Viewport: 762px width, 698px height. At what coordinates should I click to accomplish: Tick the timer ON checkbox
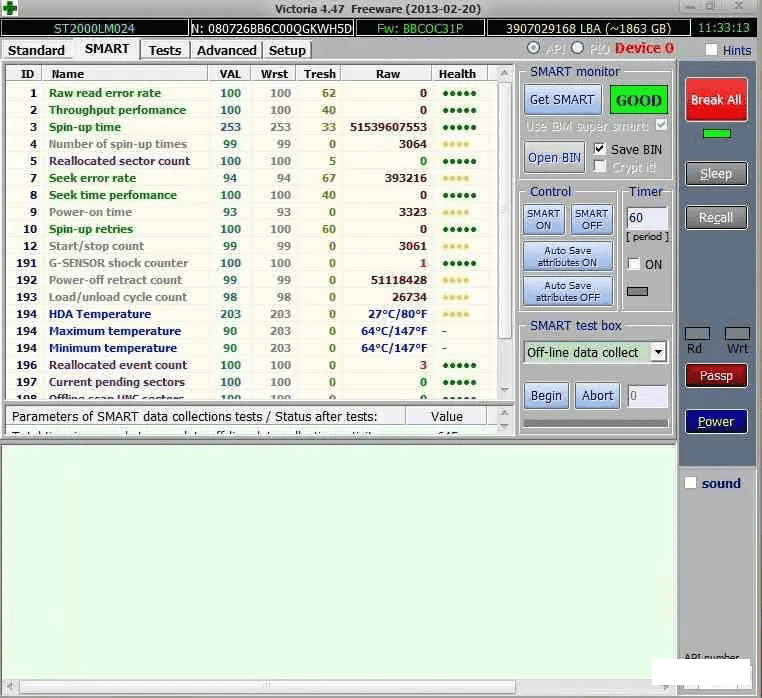coord(633,264)
